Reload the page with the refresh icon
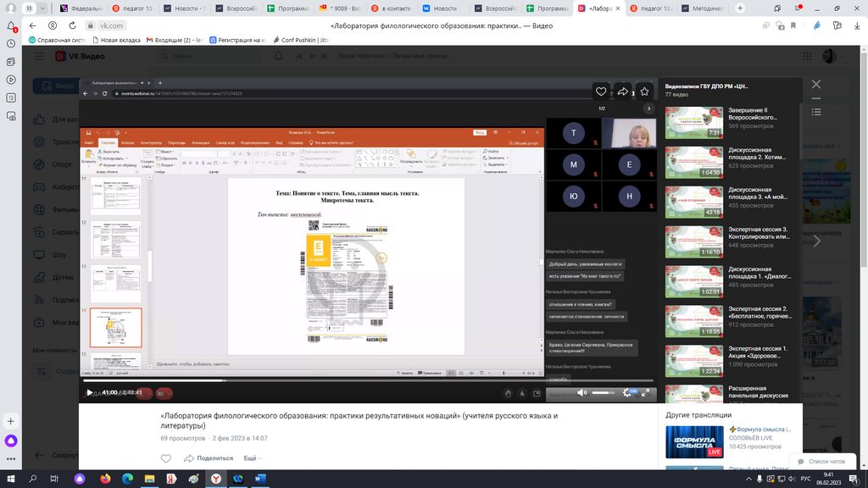Viewport: 868px width, 488px height. tap(74, 25)
